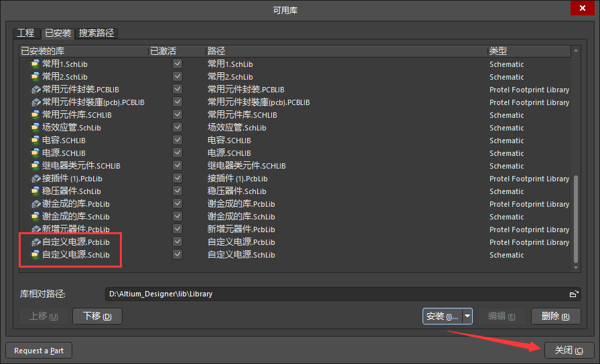Click the icon beside 常用元件库.SCHLIB
The image size is (600, 364).
pos(35,114)
